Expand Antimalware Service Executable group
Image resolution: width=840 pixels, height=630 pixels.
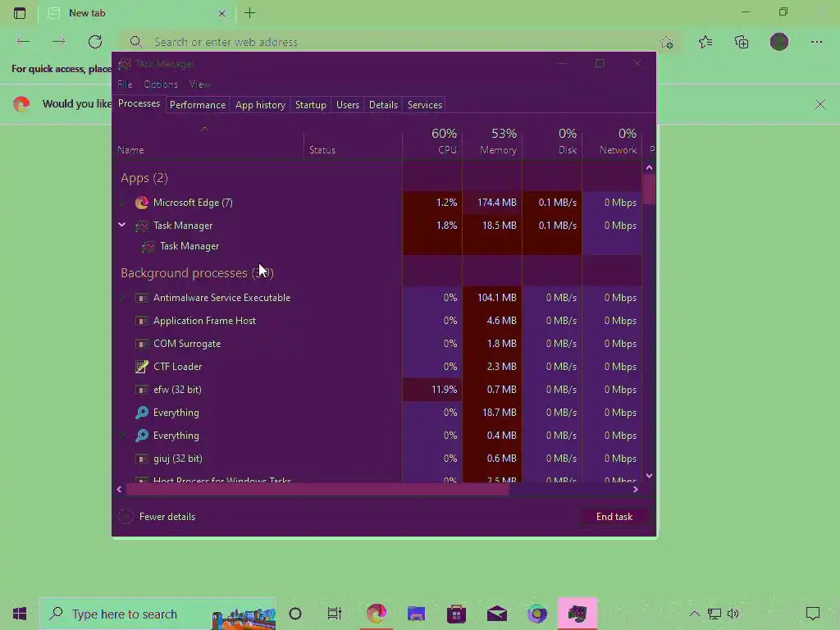pyautogui.click(x=122, y=297)
